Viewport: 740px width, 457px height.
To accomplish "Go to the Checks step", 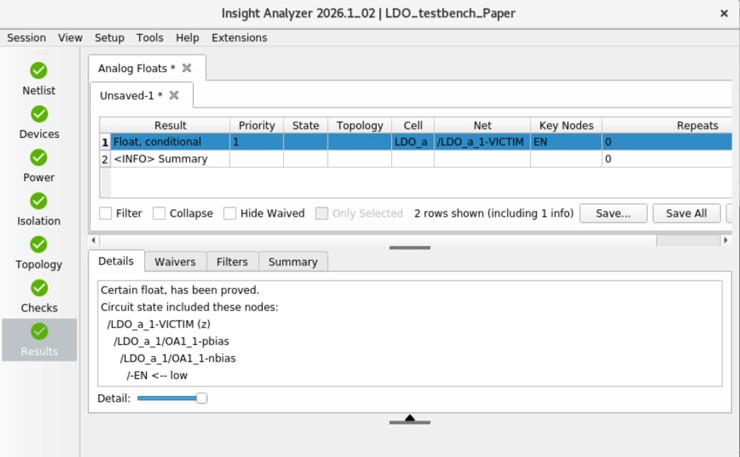I will coord(39,296).
